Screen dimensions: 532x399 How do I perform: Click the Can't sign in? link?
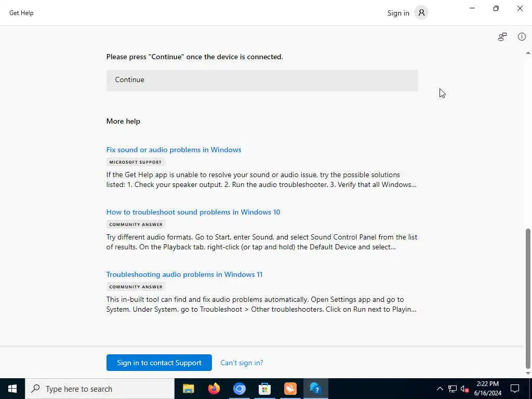pos(242,363)
